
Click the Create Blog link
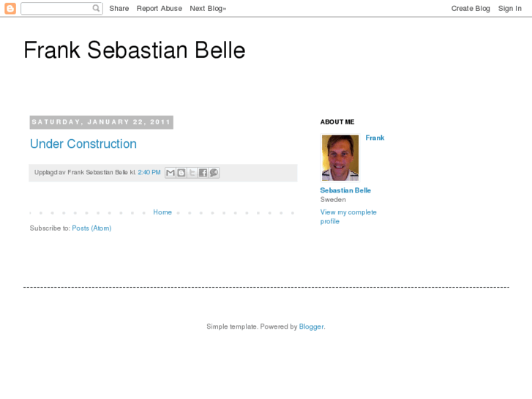point(471,9)
